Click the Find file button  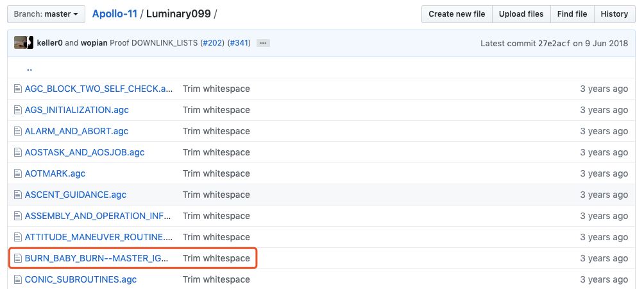click(x=572, y=14)
